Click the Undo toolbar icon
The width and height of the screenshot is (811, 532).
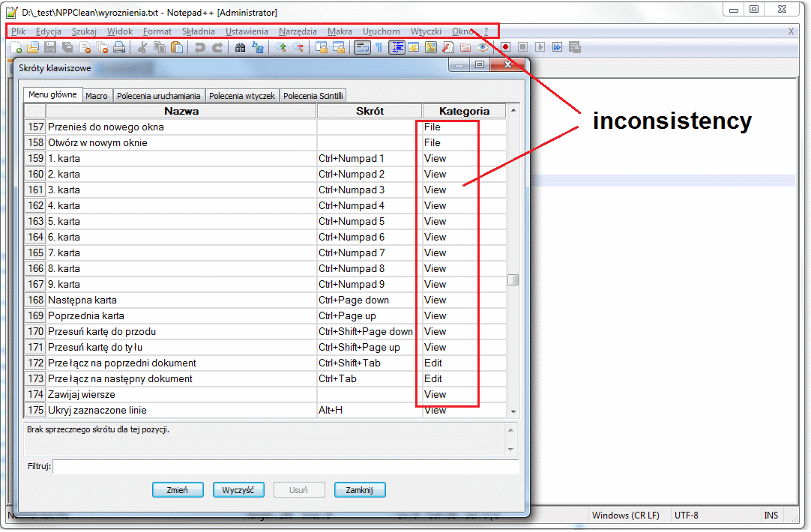click(x=199, y=47)
